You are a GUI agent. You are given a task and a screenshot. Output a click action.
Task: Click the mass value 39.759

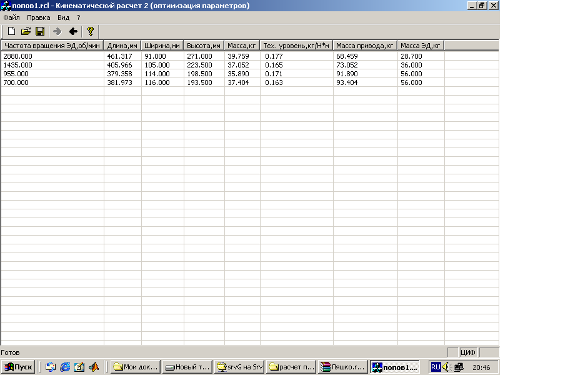click(238, 56)
